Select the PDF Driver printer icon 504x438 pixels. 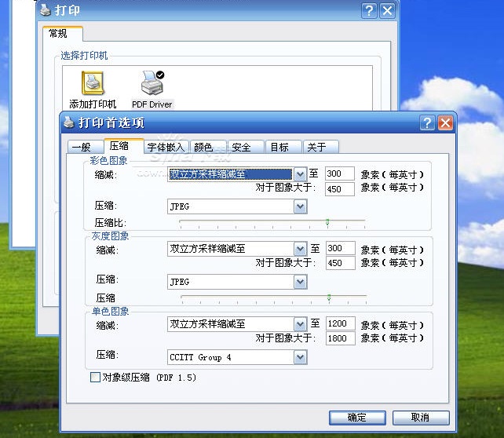tap(152, 85)
